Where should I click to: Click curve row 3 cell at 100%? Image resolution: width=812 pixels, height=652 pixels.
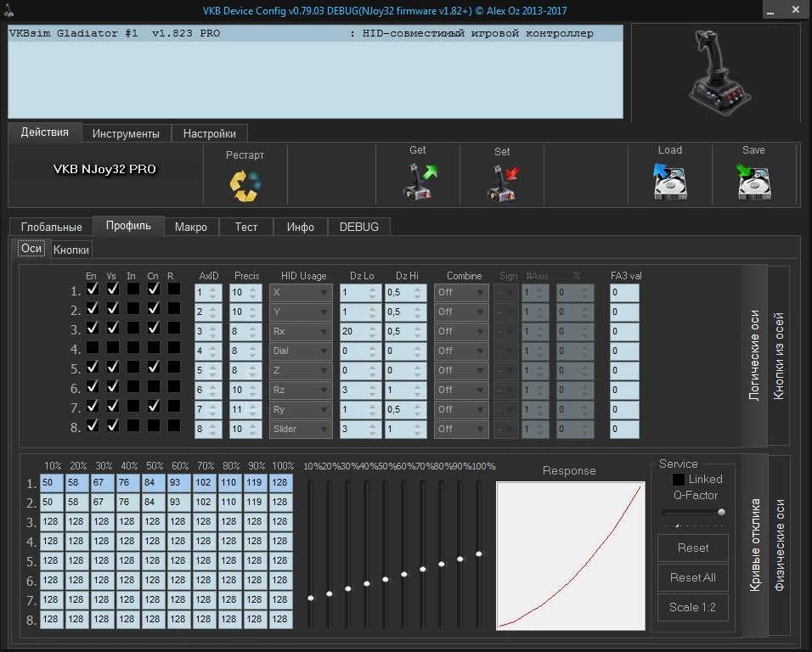pyautogui.click(x=281, y=522)
